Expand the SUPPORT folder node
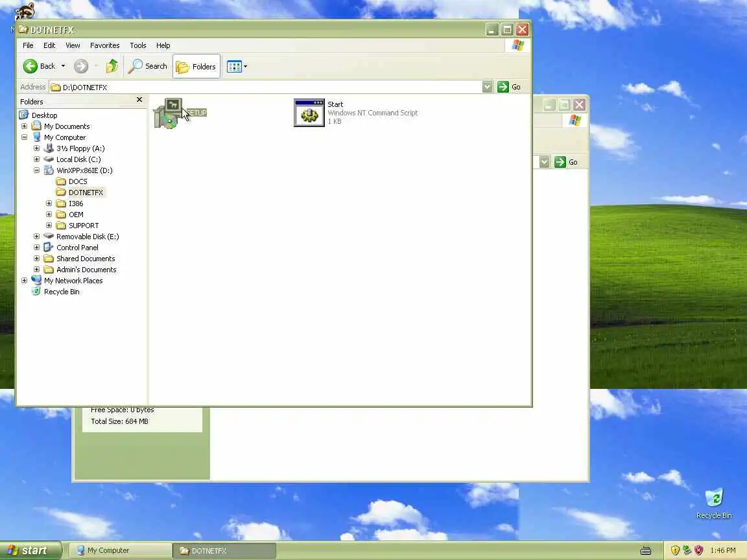Screen dimensions: 747x560 coord(49,226)
